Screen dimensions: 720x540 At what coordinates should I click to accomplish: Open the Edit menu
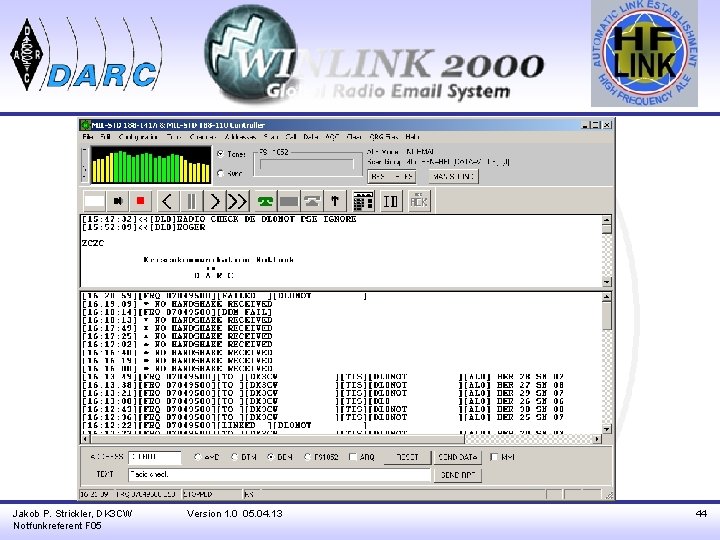click(x=106, y=137)
